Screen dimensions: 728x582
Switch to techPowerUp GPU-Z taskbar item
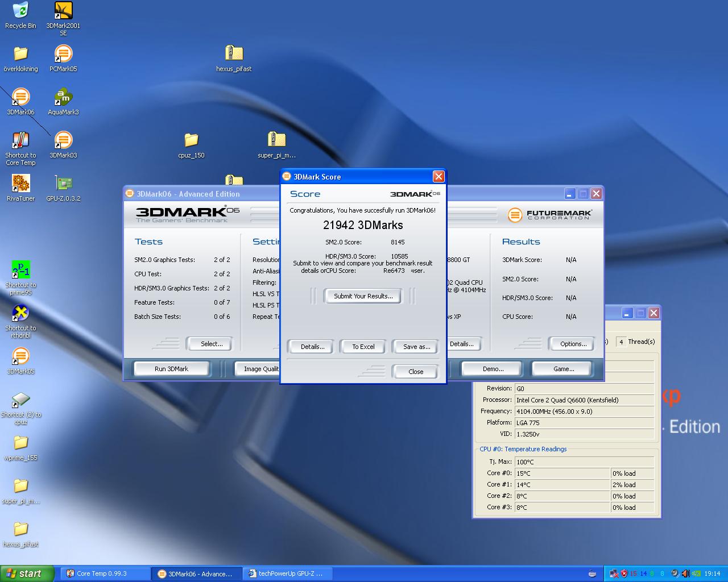pyautogui.click(x=288, y=574)
